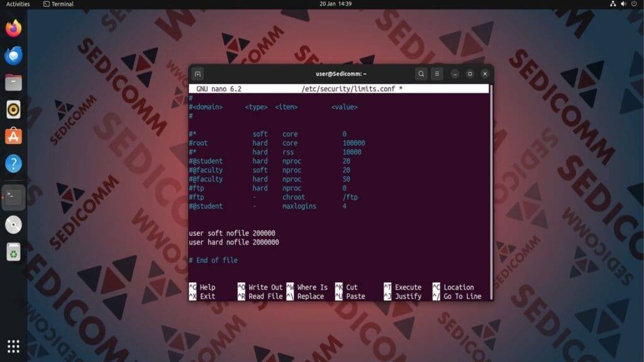Click the line reading End of file
This screenshot has width=644, height=362.
(213, 260)
